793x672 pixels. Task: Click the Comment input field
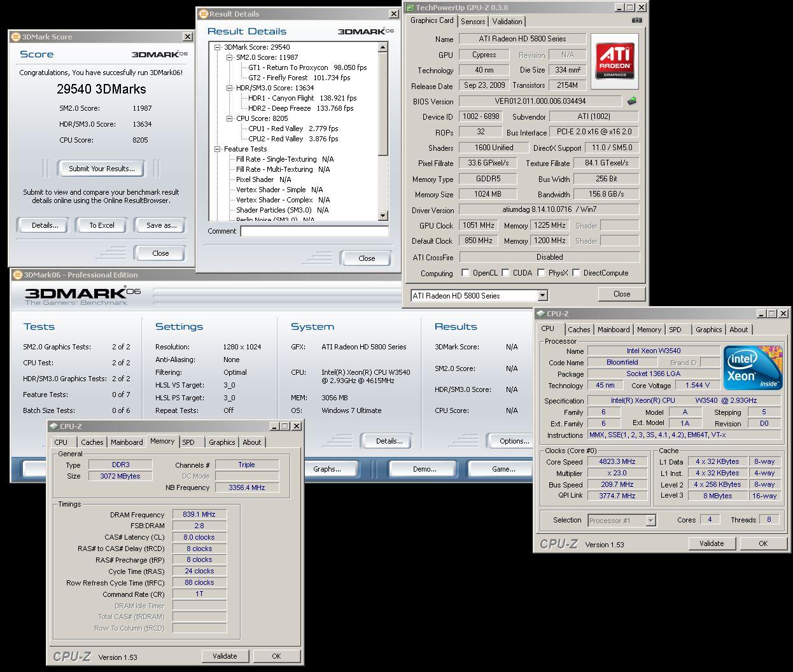click(314, 232)
